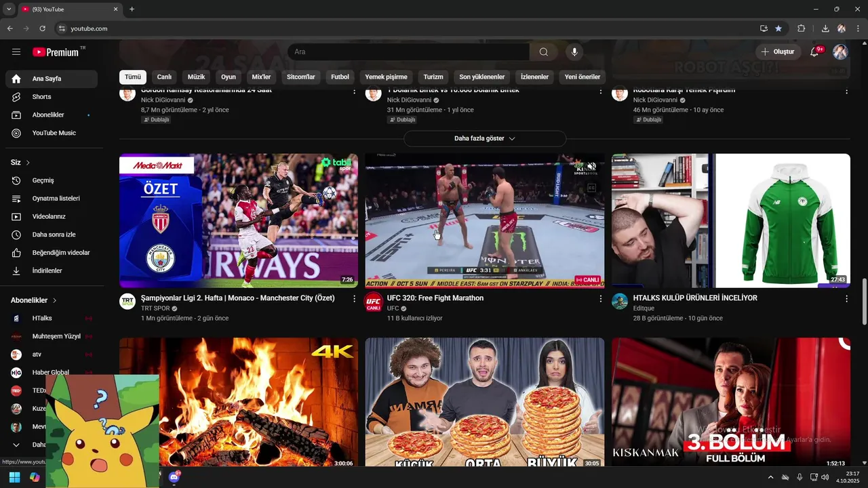Click the search magnifier button
The width and height of the screenshot is (868, 488).
[x=543, y=52]
